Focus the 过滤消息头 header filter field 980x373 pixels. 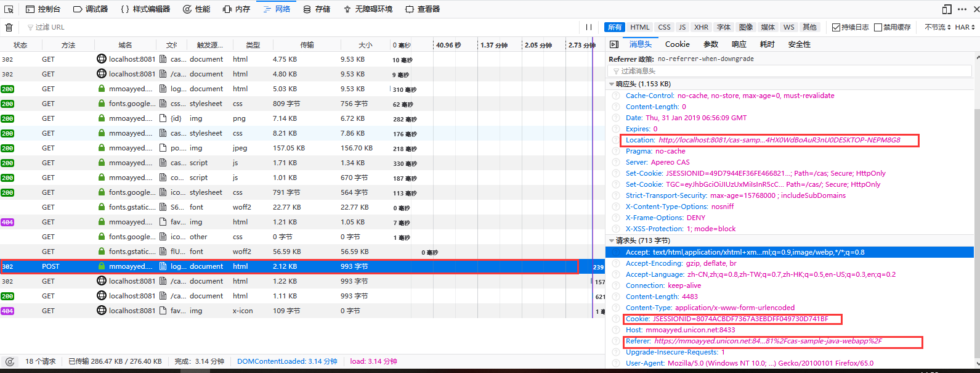coord(790,71)
